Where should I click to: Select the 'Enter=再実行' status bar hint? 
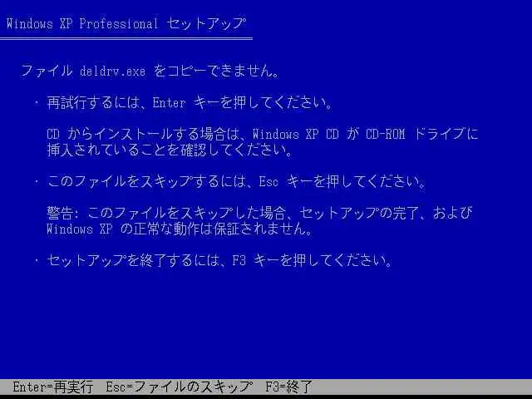click(x=53, y=387)
